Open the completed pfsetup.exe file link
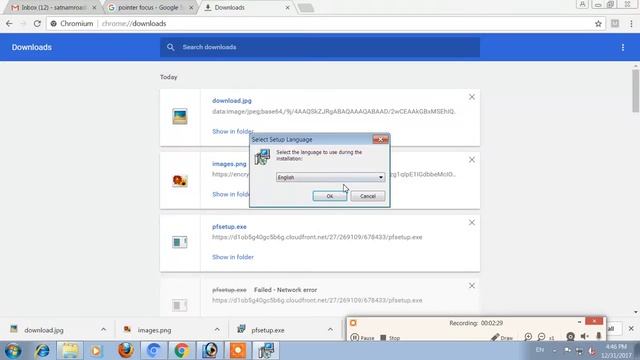Viewport: 640px width, 360px height. pyautogui.click(x=229, y=227)
